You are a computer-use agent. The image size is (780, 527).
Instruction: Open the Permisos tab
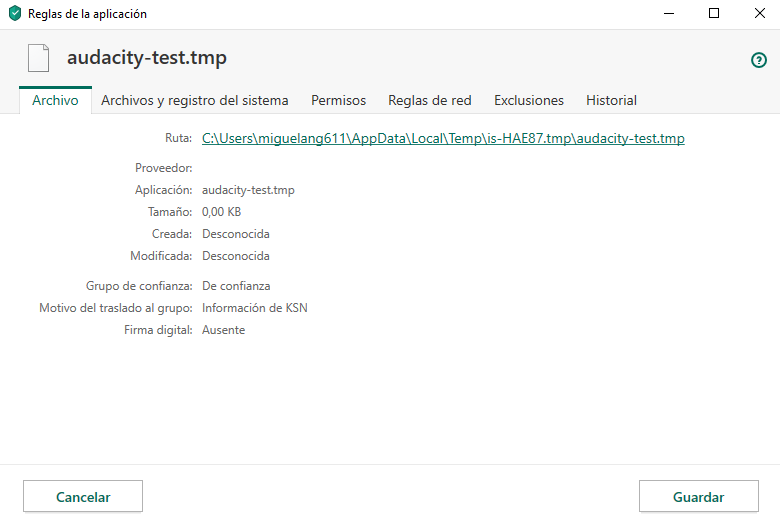[x=338, y=100]
